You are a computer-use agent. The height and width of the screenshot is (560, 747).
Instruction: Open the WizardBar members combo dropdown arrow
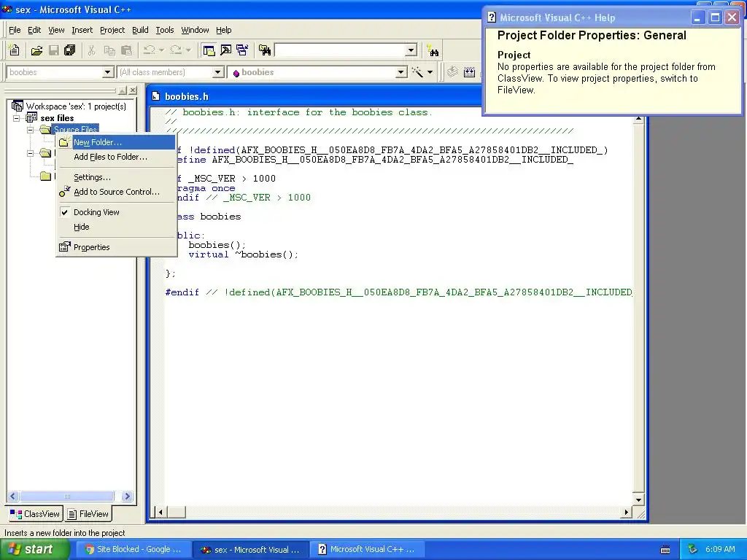click(402, 72)
